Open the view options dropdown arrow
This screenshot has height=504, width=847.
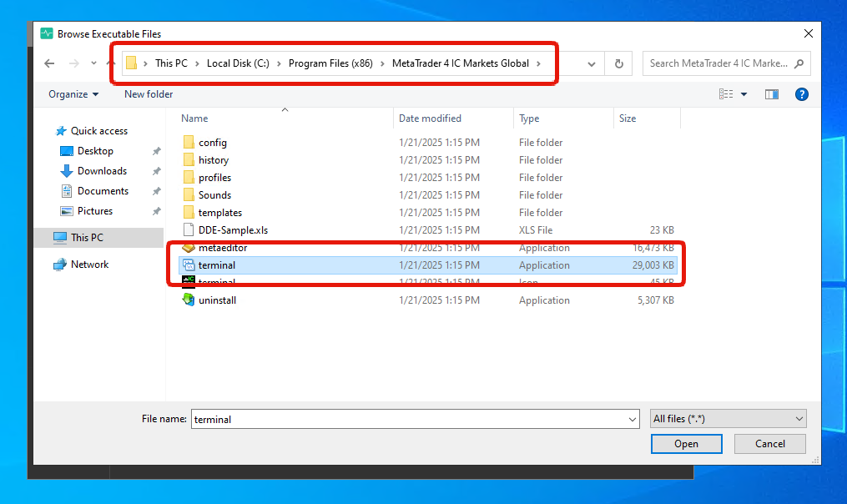tap(744, 94)
